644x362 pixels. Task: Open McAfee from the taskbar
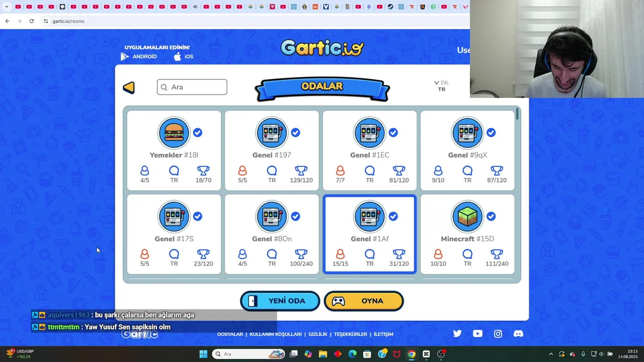[x=396, y=354]
